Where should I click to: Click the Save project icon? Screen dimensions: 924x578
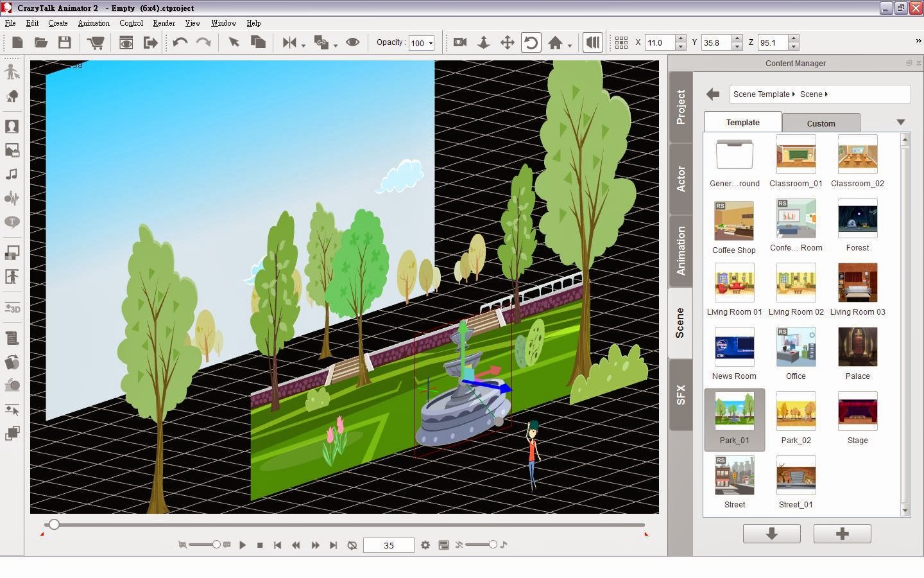65,42
